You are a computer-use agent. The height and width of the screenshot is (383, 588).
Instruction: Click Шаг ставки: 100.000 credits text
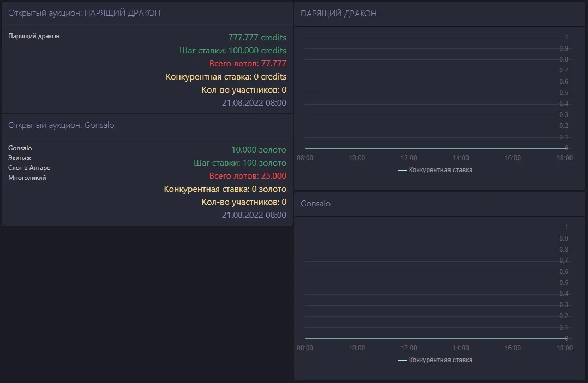233,51
